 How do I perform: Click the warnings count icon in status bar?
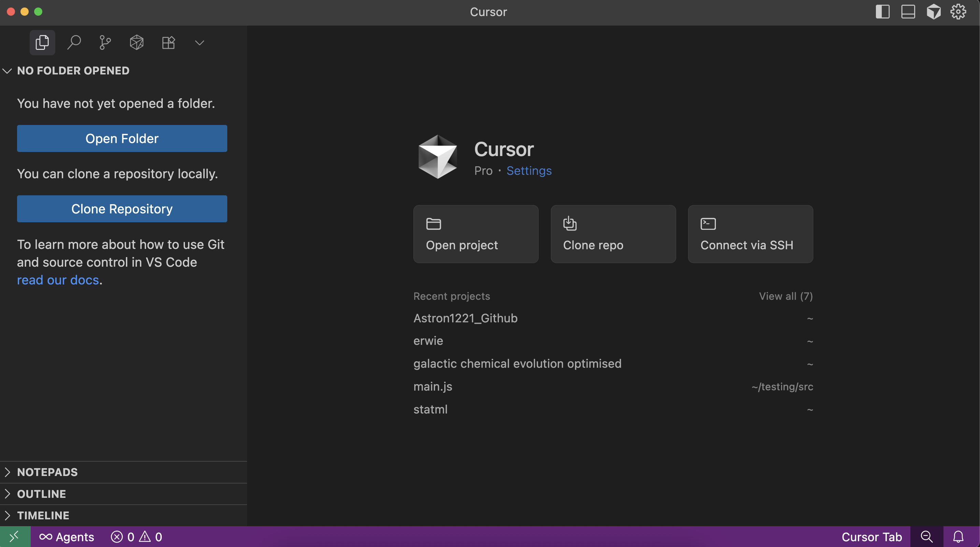(x=145, y=537)
